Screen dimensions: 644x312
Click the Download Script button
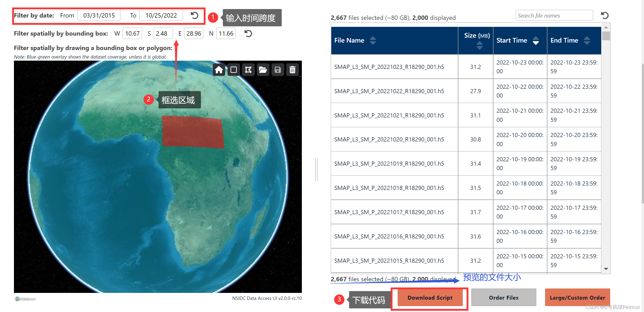pos(430,298)
